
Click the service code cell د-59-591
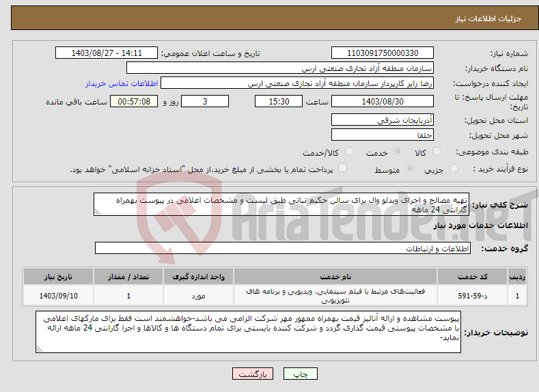tap(473, 296)
